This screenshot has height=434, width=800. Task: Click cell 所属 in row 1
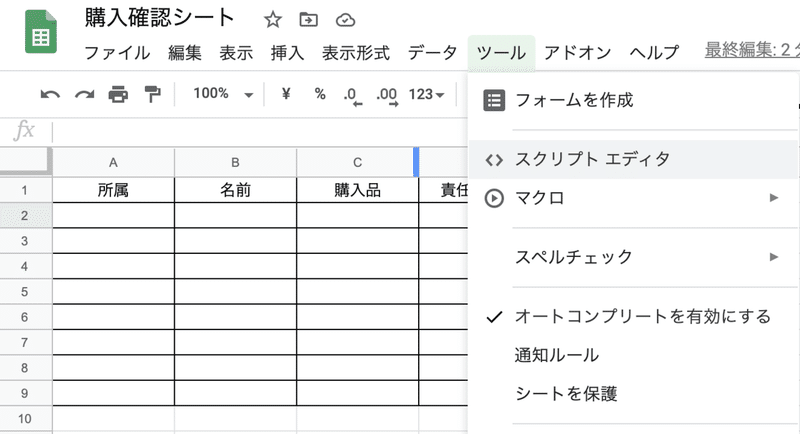(x=113, y=190)
